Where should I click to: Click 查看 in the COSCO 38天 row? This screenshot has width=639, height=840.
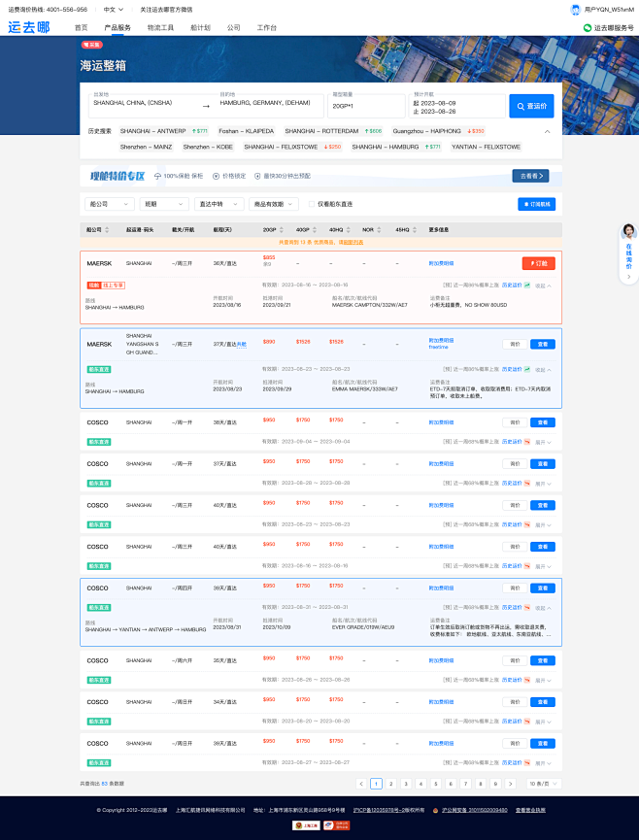(x=543, y=422)
